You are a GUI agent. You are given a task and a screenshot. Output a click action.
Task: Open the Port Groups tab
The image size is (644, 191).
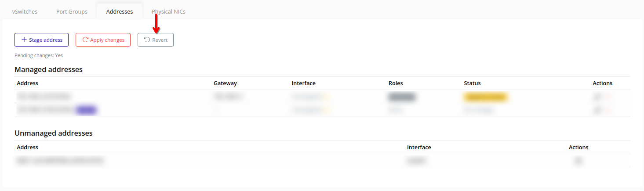[72, 11]
